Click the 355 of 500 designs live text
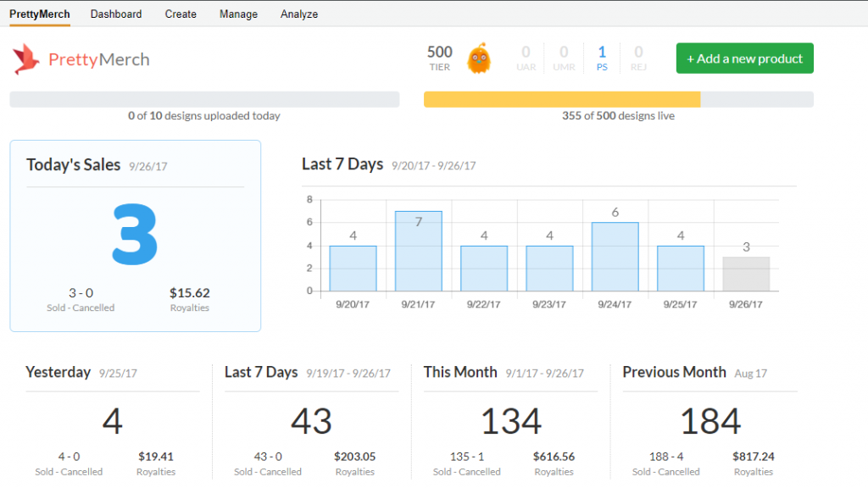 (618, 115)
